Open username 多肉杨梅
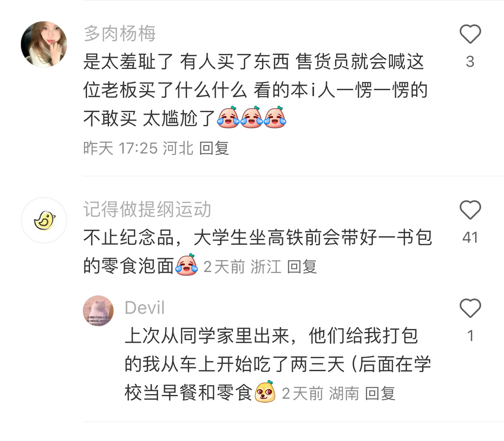504x441 pixels. pos(120,34)
